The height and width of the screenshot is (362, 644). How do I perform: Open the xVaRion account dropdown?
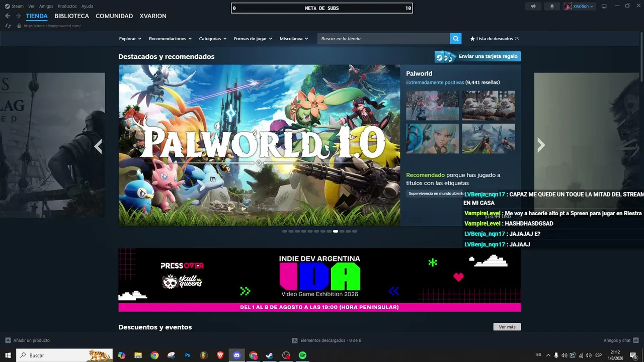point(579,7)
